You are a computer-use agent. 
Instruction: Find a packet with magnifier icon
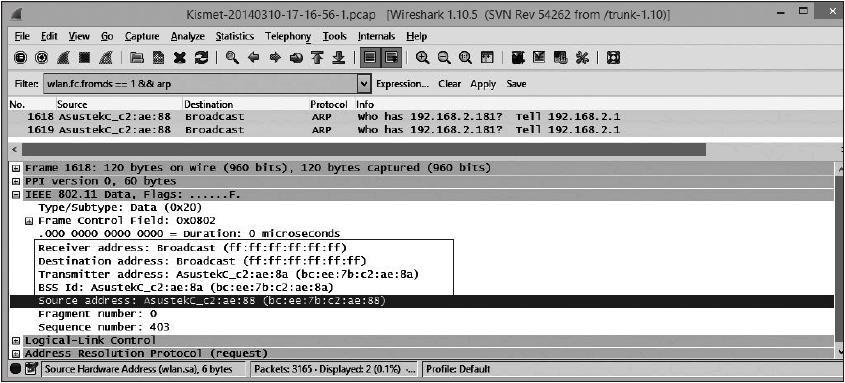pyautogui.click(x=233, y=58)
